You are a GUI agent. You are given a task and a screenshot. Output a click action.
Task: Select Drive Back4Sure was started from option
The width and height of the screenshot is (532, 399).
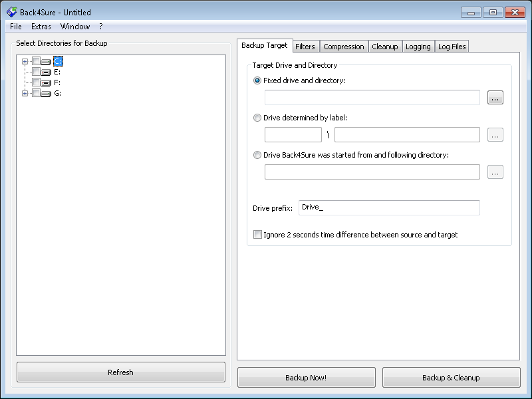(x=257, y=155)
